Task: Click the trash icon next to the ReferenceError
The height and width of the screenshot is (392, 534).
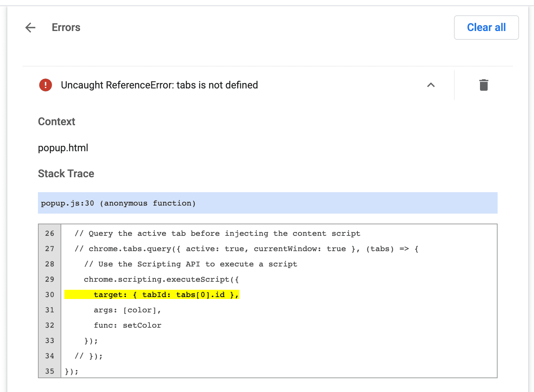Action: [483, 85]
